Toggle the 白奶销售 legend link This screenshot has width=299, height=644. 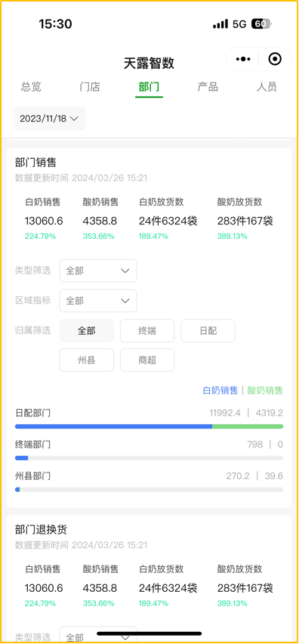220,390
